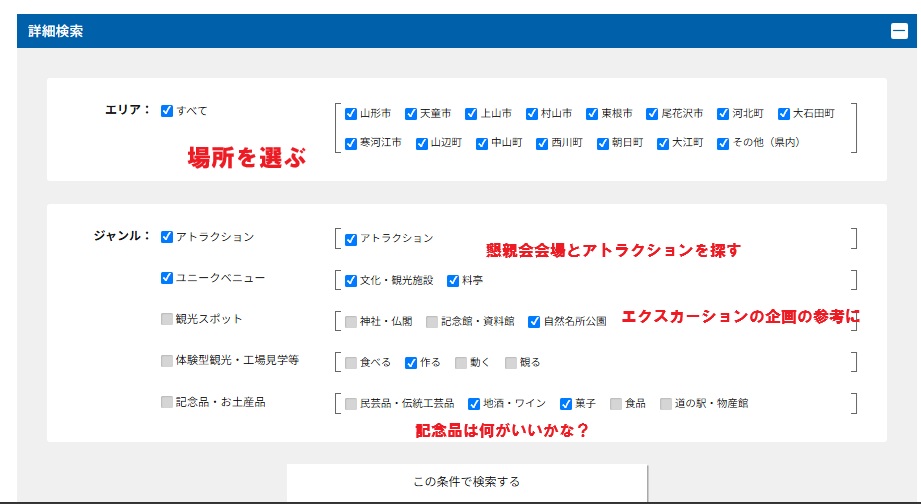Viewport: 921px width, 504px height.
Task: Select the 食べる experience checkbox
Action: coord(351,363)
